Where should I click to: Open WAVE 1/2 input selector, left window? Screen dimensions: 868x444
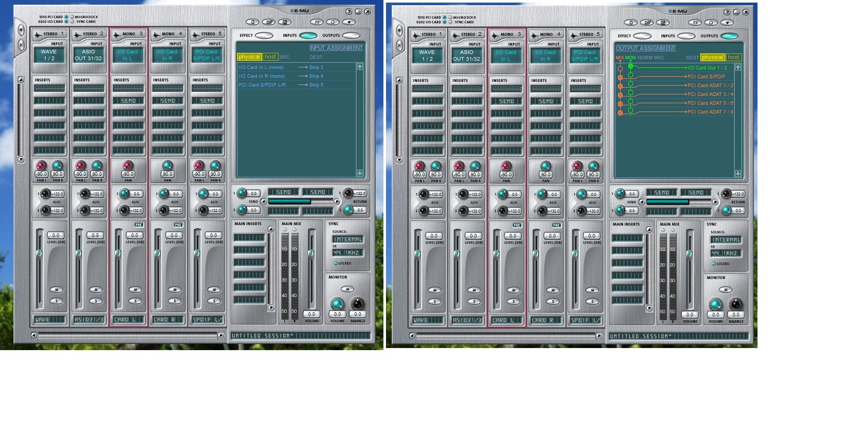pos(49,55)
